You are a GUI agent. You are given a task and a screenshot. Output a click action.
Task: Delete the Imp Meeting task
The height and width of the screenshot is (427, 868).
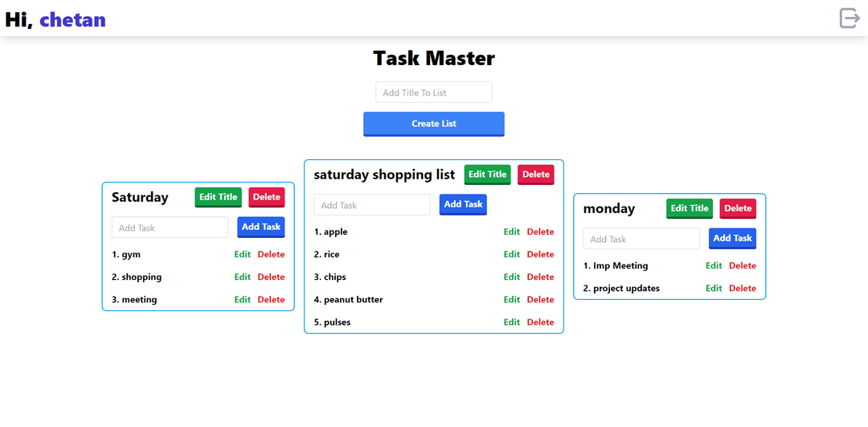pos(743,266)
